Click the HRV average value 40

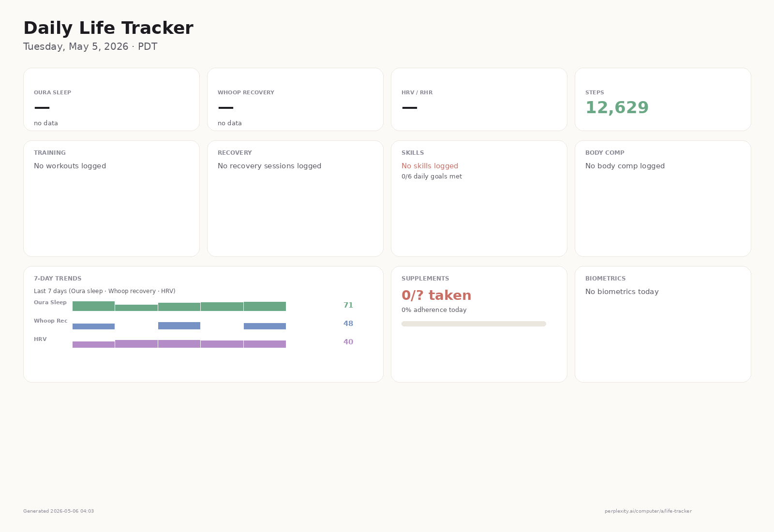348,342
